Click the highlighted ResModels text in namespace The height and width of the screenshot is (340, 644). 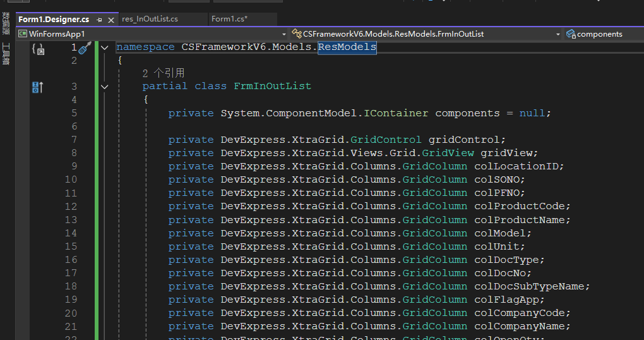(347, 47)
